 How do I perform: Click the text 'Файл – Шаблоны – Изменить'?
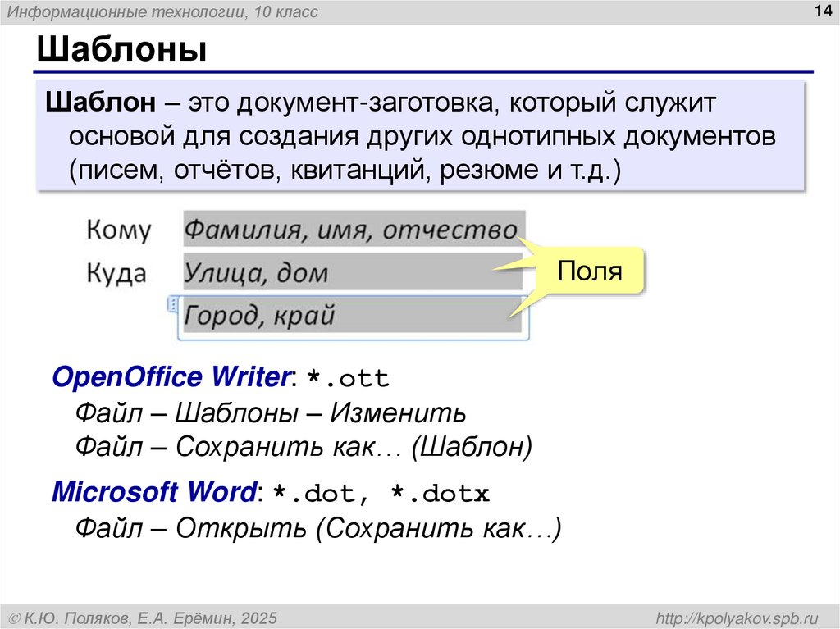[x=271, y=412]
